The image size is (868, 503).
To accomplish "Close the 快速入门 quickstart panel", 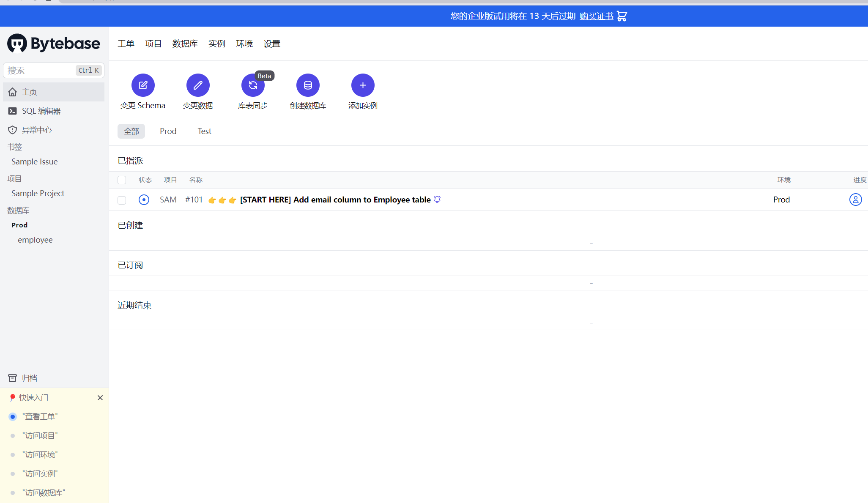I will [x=100, y=398].
